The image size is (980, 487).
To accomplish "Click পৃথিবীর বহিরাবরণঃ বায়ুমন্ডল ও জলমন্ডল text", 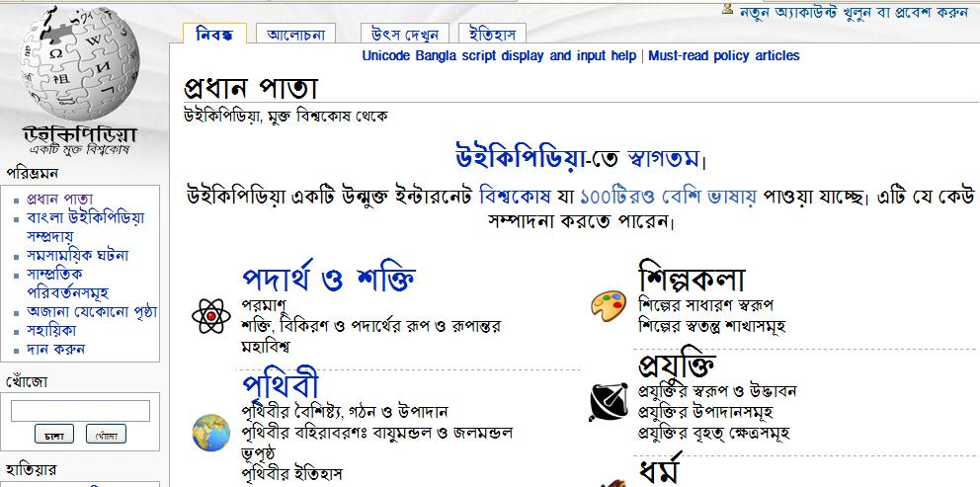I will pos(376,432).
